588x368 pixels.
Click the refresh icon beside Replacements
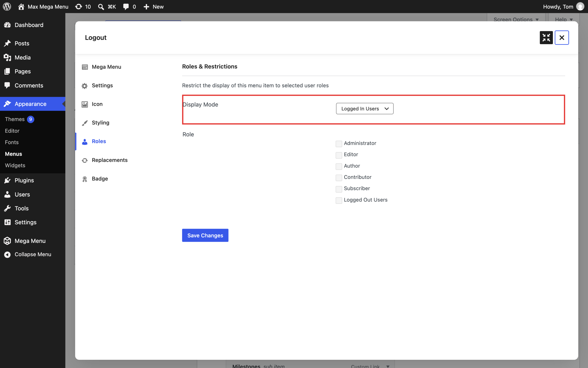[85, 160]
